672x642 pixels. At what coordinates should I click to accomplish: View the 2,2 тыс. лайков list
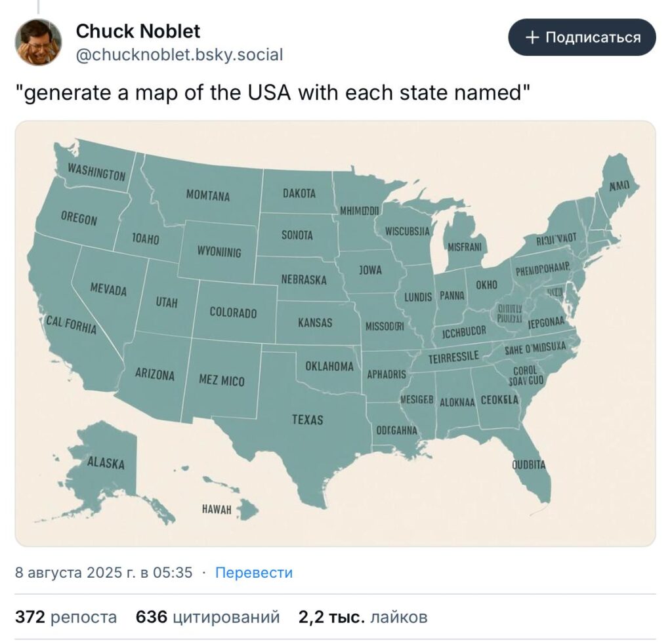click(x=363, y=617)
